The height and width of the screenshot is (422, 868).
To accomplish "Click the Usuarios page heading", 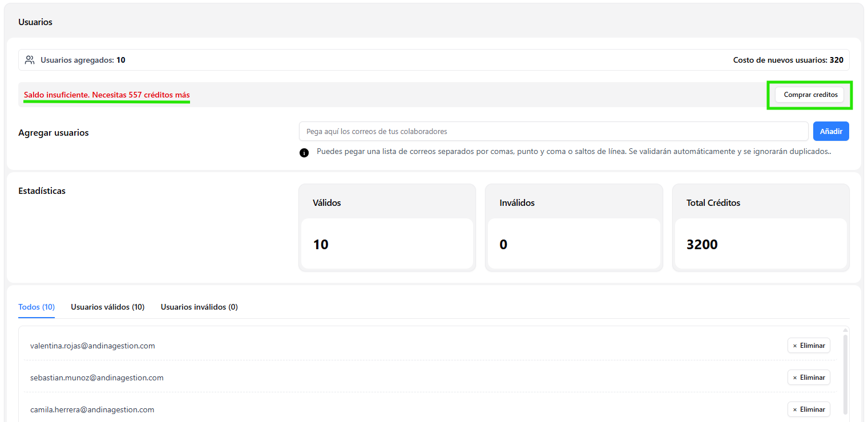I will pos(35,22).
